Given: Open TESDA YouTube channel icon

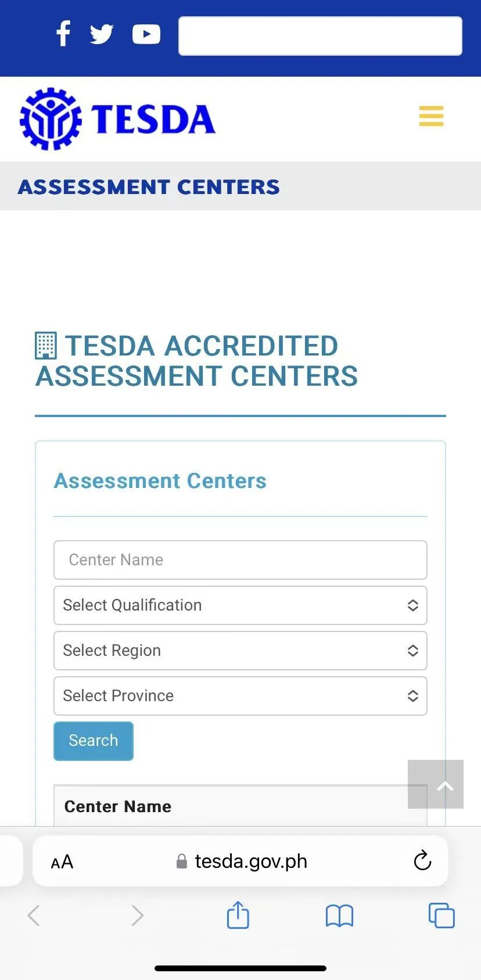Looking at the screenshot, I should pyautogui.click(x=146, y=34).
